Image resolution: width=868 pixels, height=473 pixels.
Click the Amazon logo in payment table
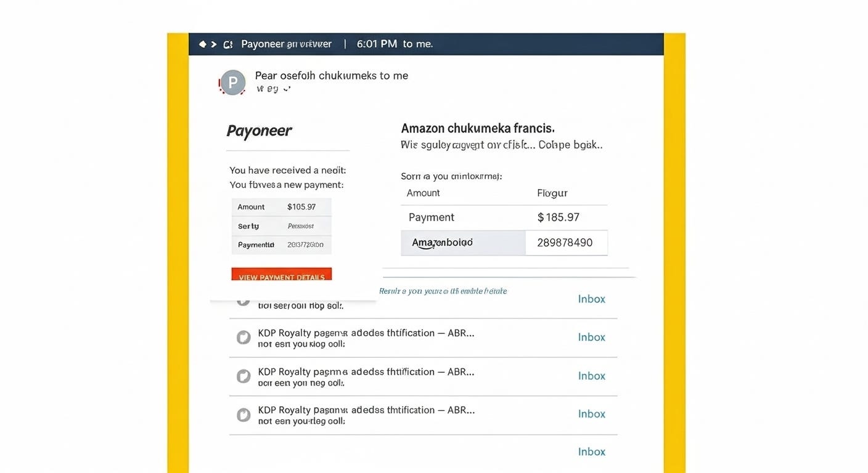pyautogui.click(x=442, y=243)
